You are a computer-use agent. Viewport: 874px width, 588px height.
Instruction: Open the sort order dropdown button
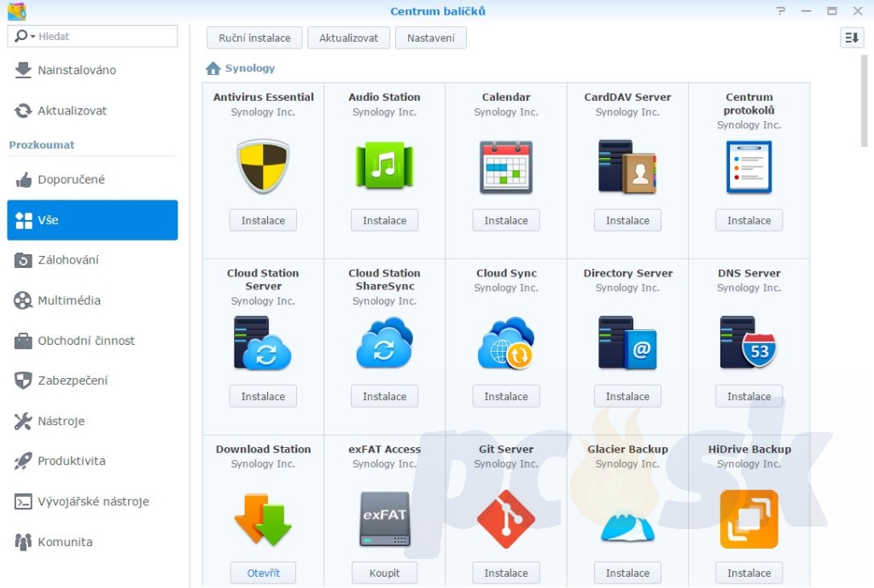tap(852, 38)
